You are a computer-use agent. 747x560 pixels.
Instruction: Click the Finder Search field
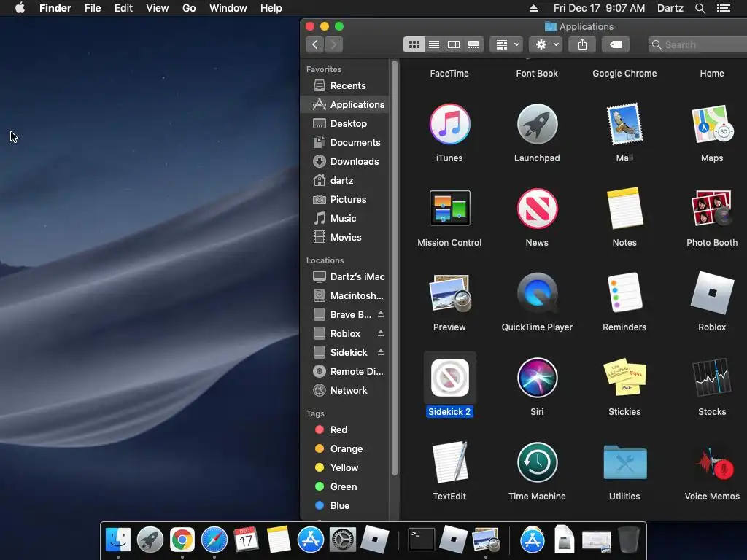(x=697, y=44)
